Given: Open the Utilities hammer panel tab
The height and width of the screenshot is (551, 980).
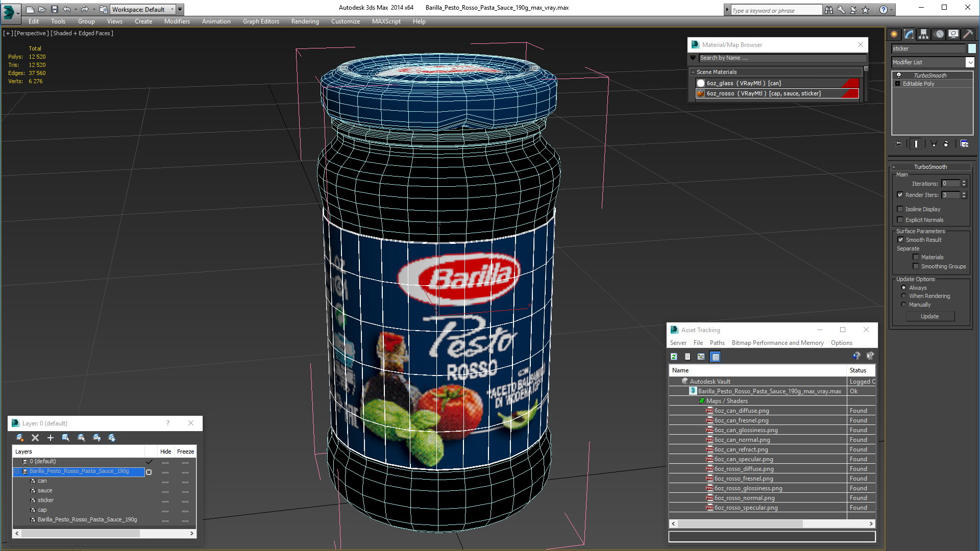Looking at the screenshot, I should pyautogui.click(x=968, y=34).
